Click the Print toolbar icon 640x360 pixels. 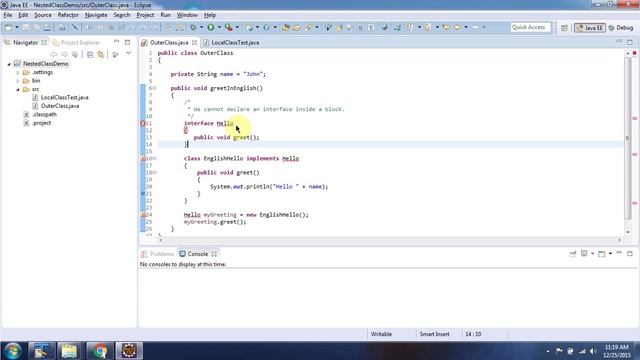coord(47,27)
